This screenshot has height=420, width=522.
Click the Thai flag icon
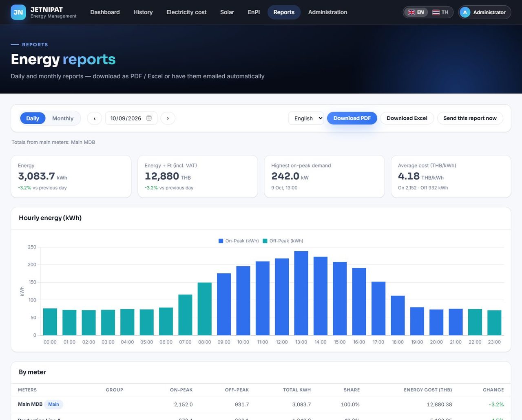[x=436, y=12]
